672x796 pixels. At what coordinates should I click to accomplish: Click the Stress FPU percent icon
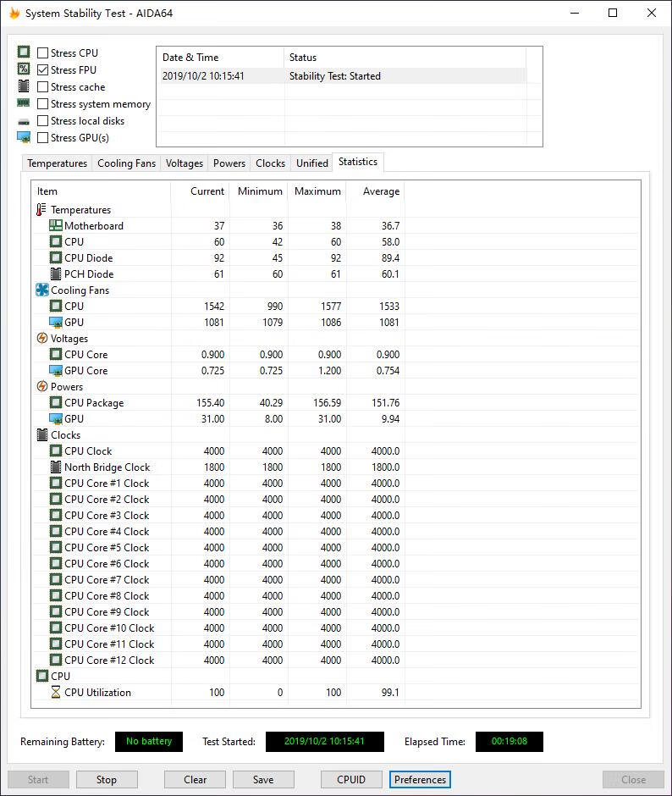click(x=24, y=69)
